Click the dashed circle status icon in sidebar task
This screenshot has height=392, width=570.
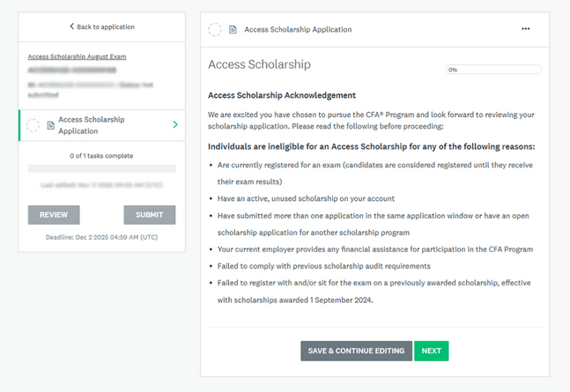[33, 125]
